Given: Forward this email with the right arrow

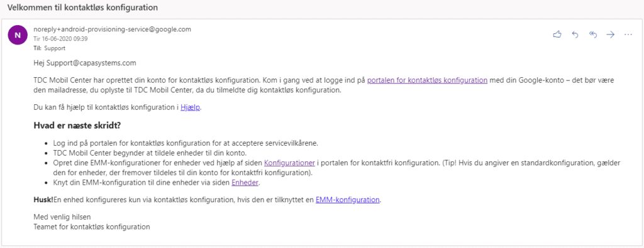Looking at the screenshot, I should point(610,35).
